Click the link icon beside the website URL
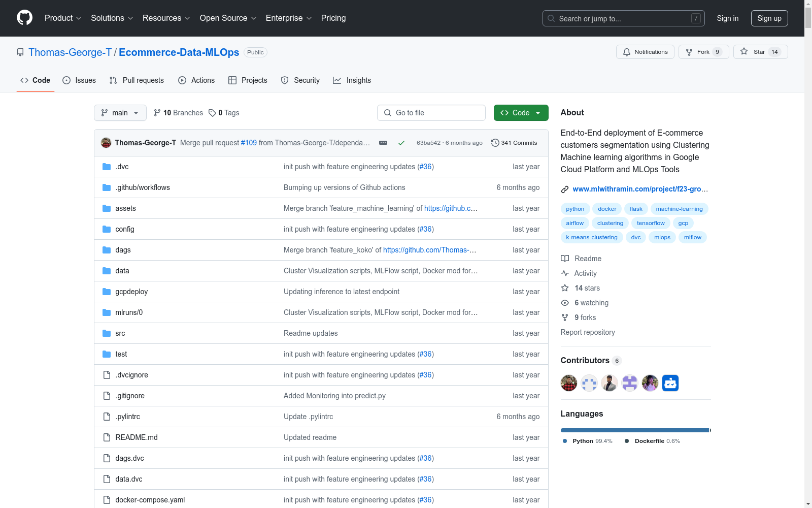 pyautogui.click(x=565, y=189)
